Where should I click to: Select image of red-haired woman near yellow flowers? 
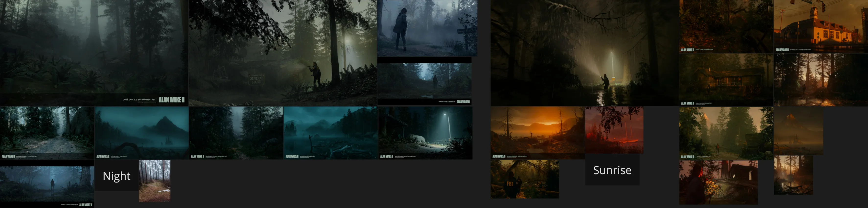coord(718,182)
